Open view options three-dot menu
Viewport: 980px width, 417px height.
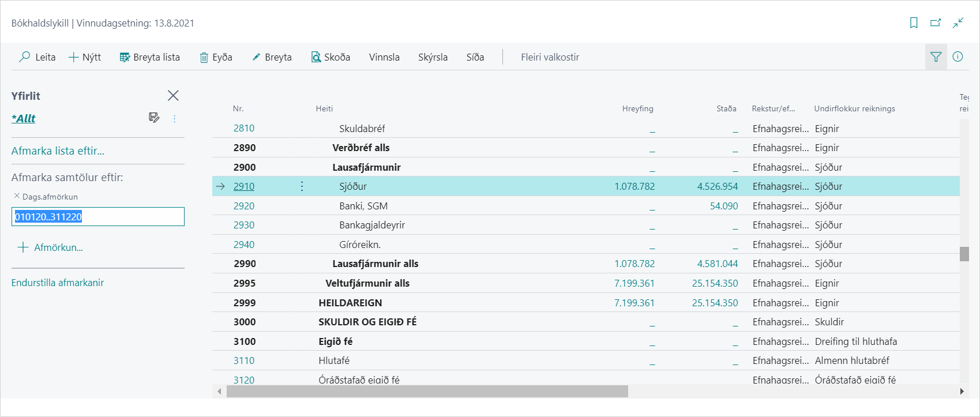[x=174, y=118]
